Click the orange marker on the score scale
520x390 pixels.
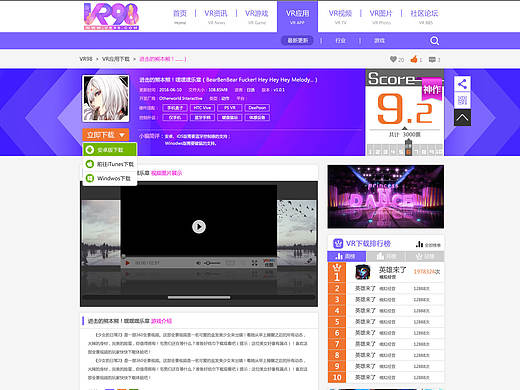(408, 152)
